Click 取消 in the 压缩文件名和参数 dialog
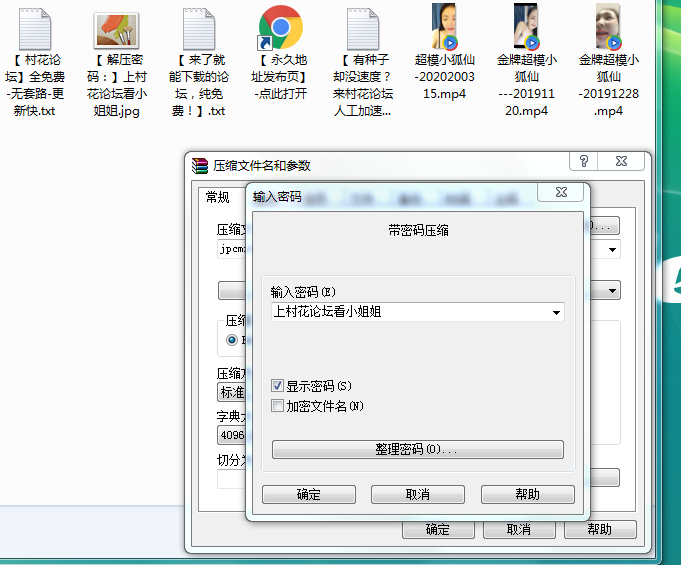681x565 pixels. click(519, 529)
